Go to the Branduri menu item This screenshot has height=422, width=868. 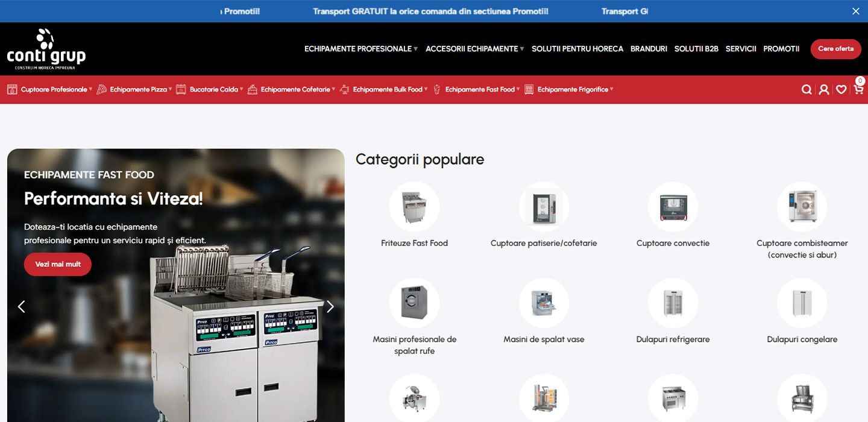tap(649, 49)
